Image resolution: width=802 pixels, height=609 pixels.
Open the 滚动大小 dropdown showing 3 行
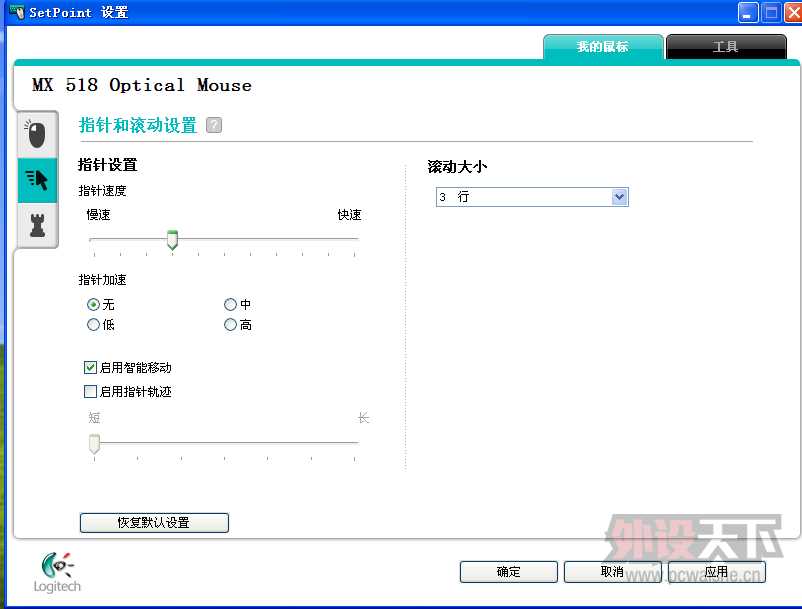point(532,197)
